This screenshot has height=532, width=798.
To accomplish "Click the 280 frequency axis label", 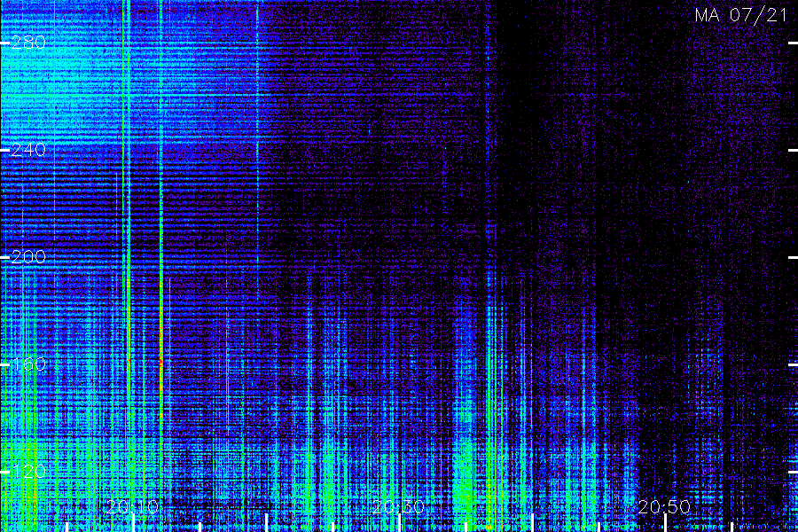I will (x=28, y=43).
